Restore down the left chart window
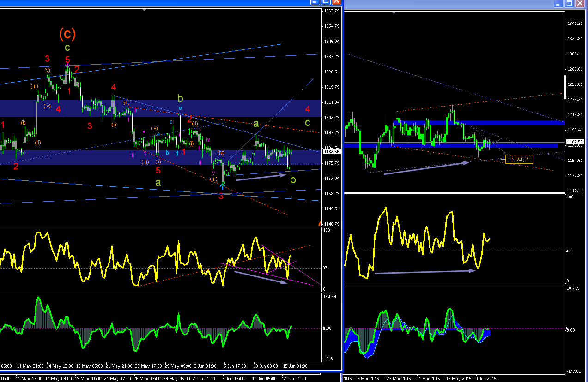The image size is (588, 382). [x=326, y=2]
